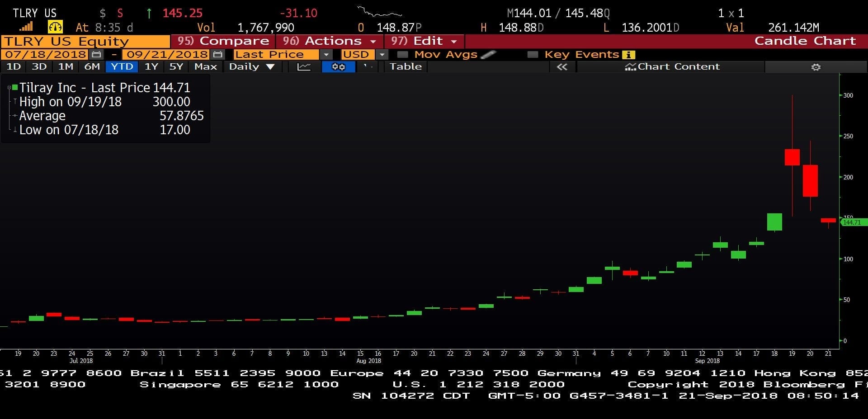868x419 pixels.
Task: Select the 1Y range tab
Action: click(x=151, y=67)
